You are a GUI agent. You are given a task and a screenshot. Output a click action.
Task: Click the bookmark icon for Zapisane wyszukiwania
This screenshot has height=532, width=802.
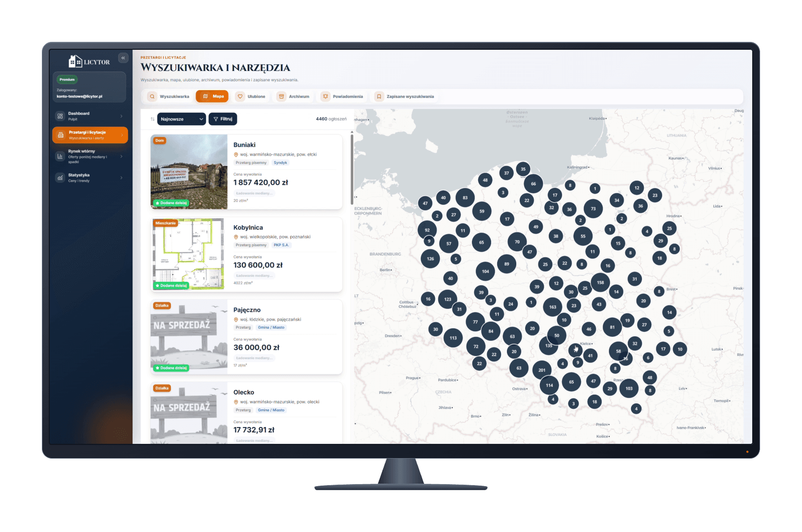click(379, 97)
